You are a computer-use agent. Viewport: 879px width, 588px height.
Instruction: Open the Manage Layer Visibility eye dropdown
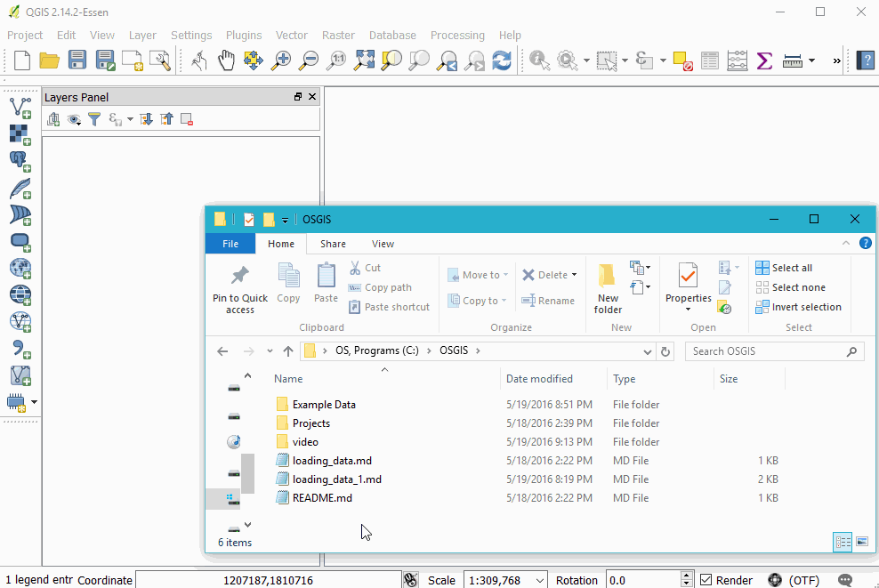pyautogui.click(x=74, y=119)
